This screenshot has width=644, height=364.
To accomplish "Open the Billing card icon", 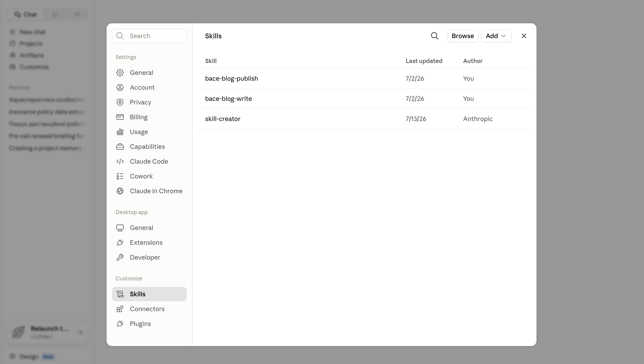I will [x=120, y=117].
